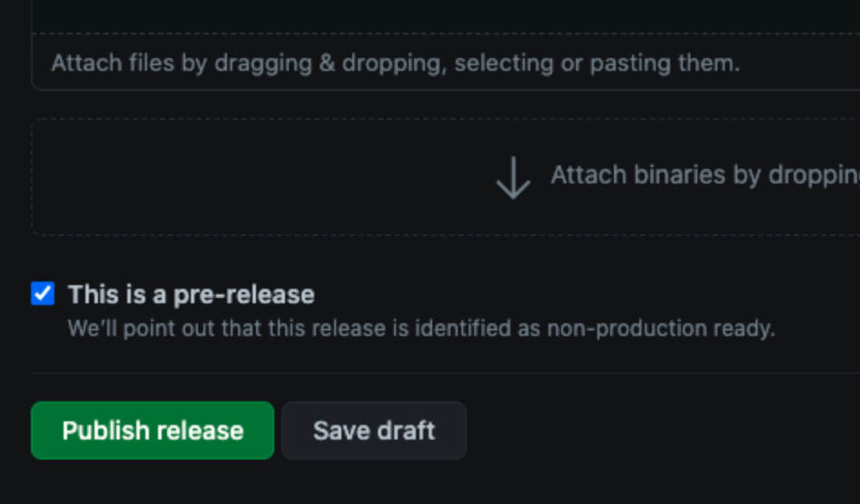Click empty left area of binaries drop zone

pyautogui.click(x=220, y=178)
